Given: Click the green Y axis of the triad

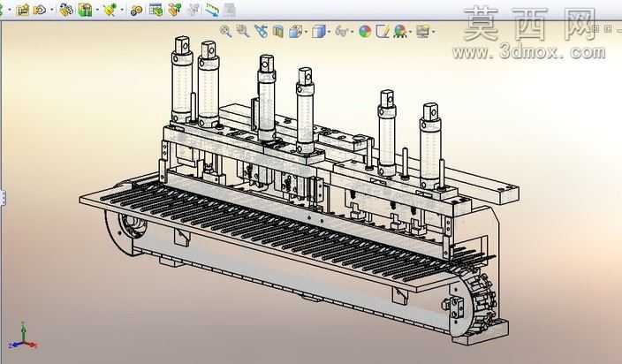Looking at the screenshot, I should pyautogui.click(x=23, y=331).
